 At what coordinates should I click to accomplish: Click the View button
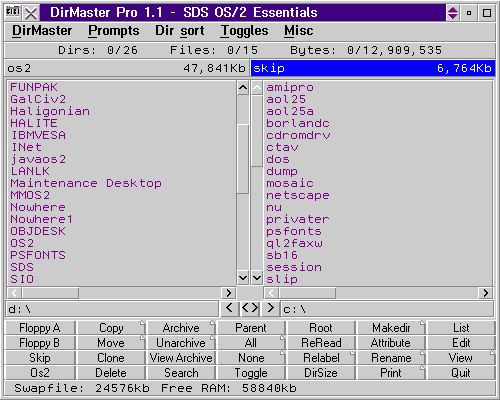[x=461, y=358]
